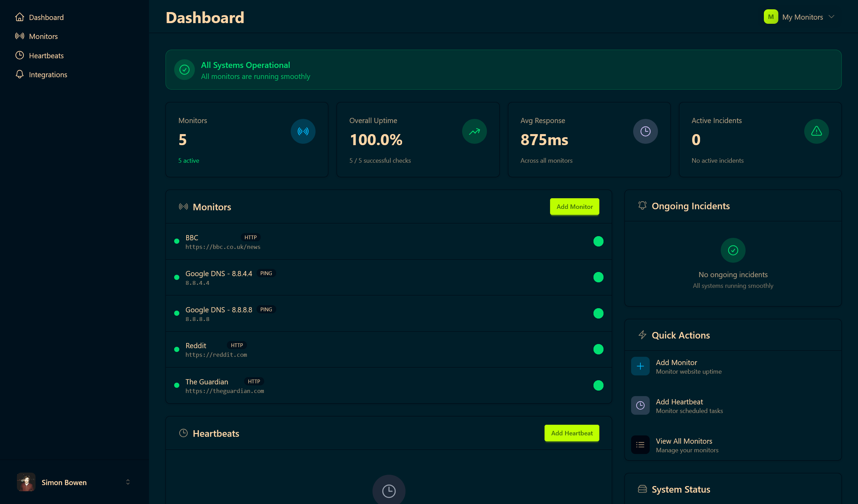Click the Add Heartbeat button
This screenshot has height=504, width=858.
[x=571, y=433]
